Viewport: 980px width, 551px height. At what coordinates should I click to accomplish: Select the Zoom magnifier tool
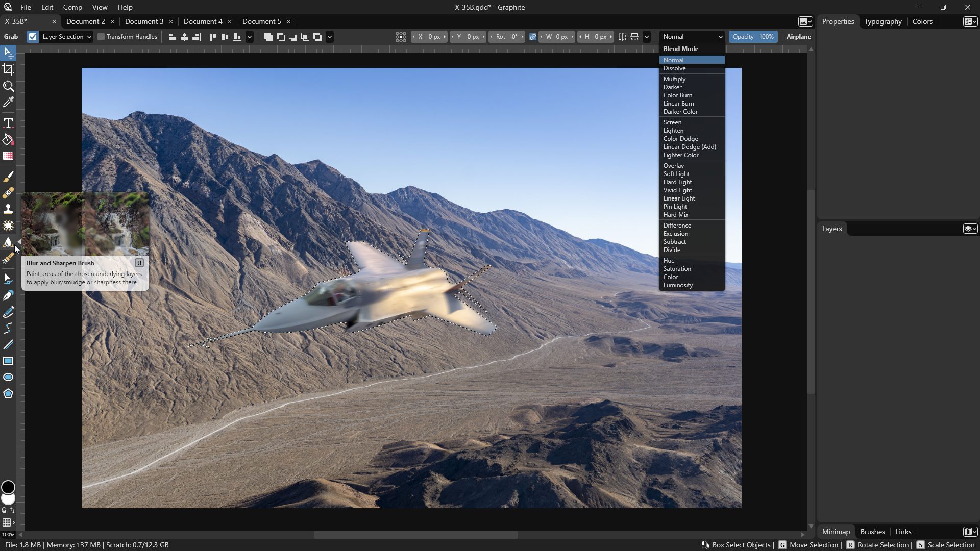8,86
